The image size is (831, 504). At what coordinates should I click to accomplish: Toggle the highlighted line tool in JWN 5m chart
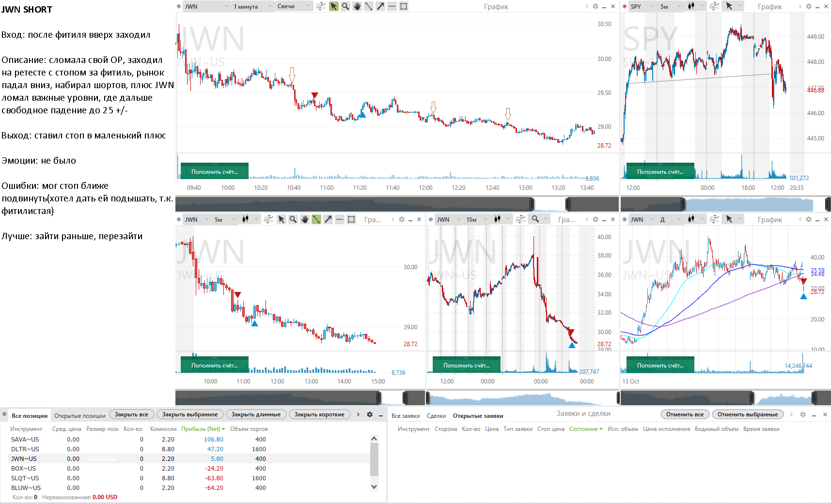pos(316,219)
